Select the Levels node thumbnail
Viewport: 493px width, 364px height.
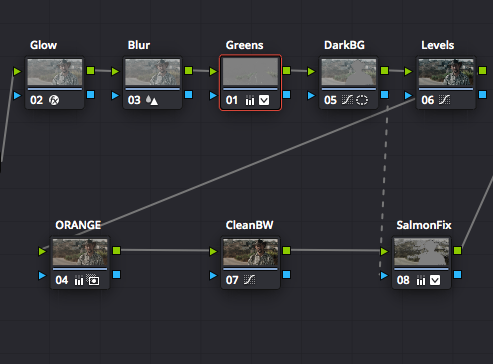pyautogui.click(x=446, y=72)
